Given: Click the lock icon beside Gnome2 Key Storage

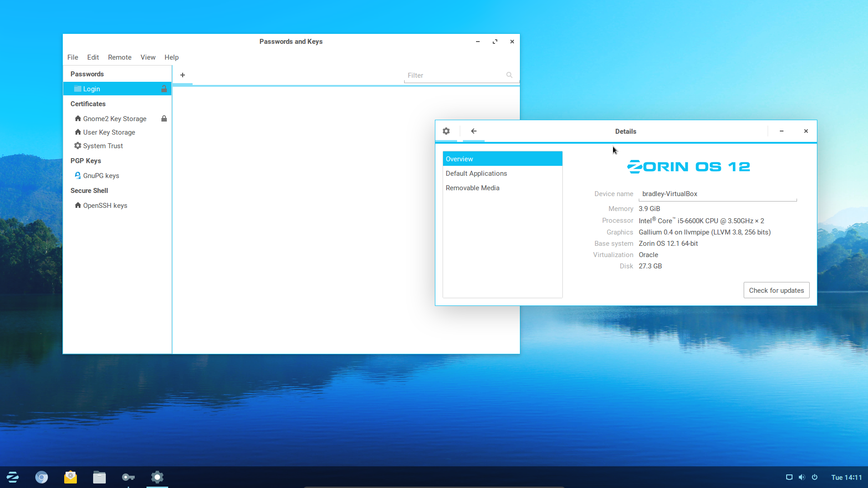Looking at the screenshot, I should click(164, 118).
